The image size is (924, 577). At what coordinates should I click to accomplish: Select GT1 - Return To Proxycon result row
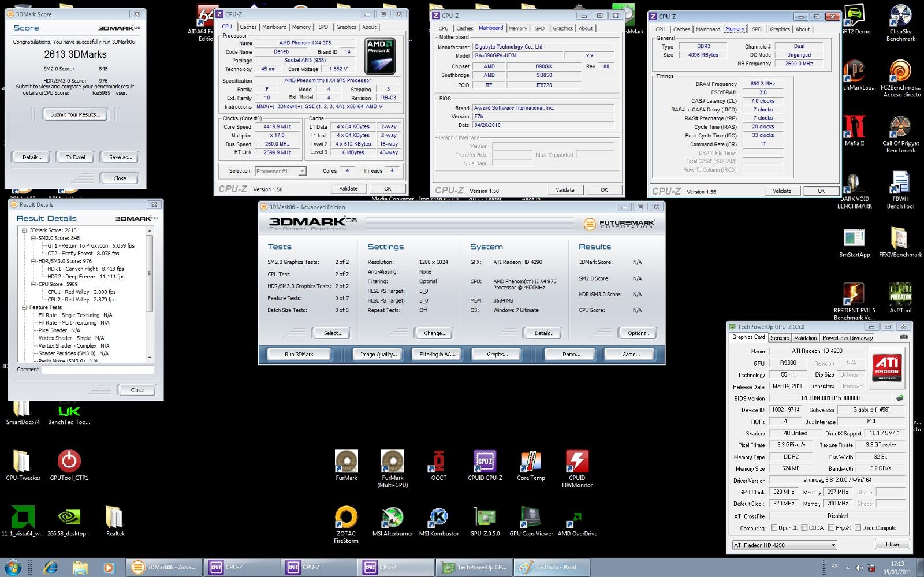91,245
